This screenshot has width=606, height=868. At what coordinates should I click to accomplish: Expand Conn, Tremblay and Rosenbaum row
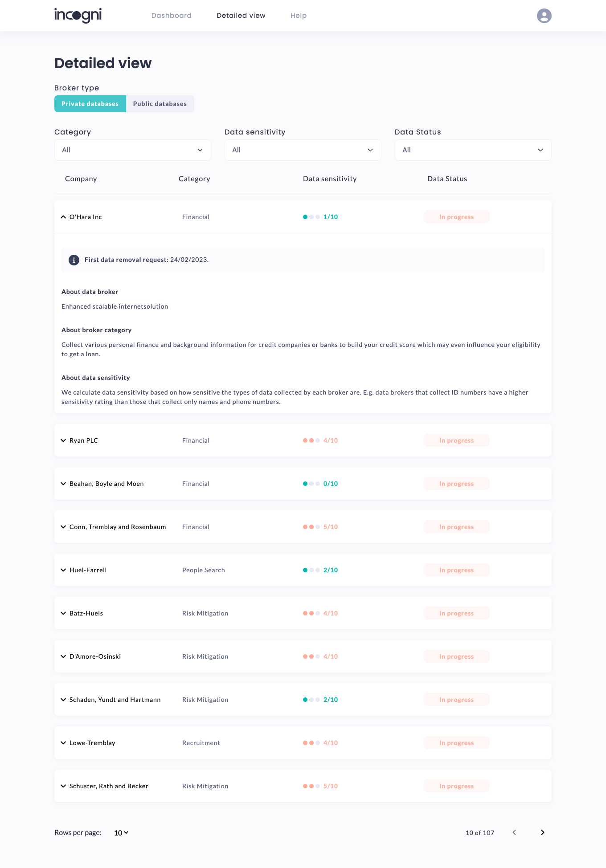point(63,527)
